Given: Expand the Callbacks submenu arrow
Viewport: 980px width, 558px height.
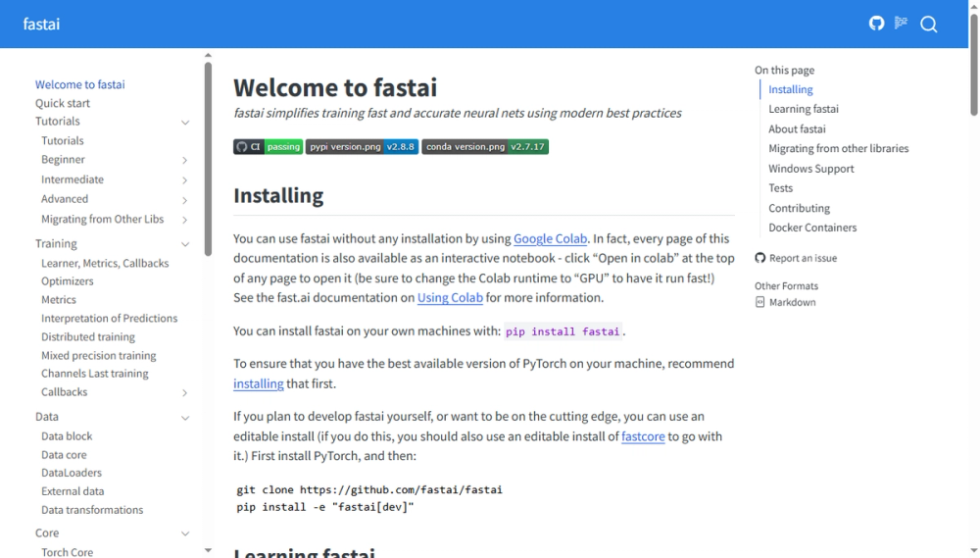Looking at the screenshot, I should click(x=185, y=393).
